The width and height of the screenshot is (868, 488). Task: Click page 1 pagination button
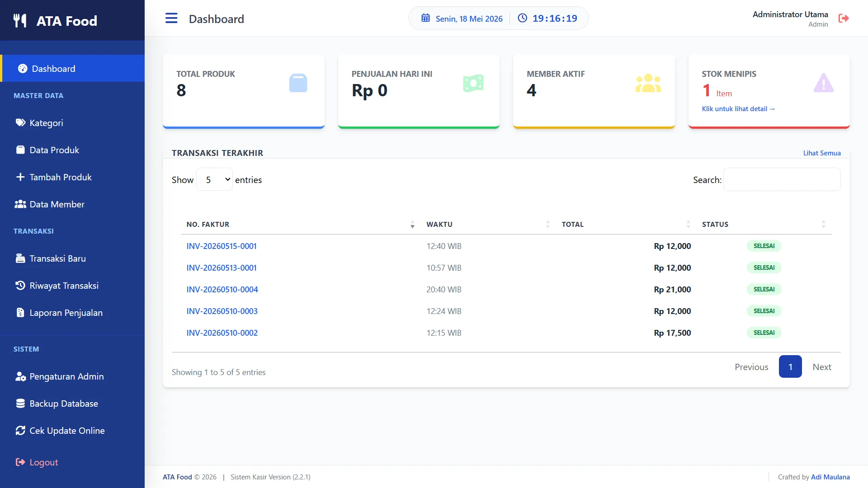tap(790, 366)
